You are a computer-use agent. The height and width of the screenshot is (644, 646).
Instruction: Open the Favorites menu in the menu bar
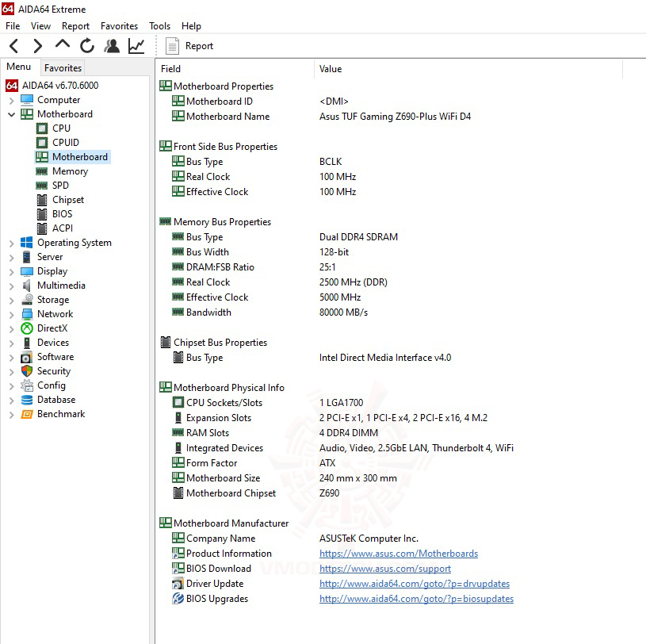pos(119,26)
